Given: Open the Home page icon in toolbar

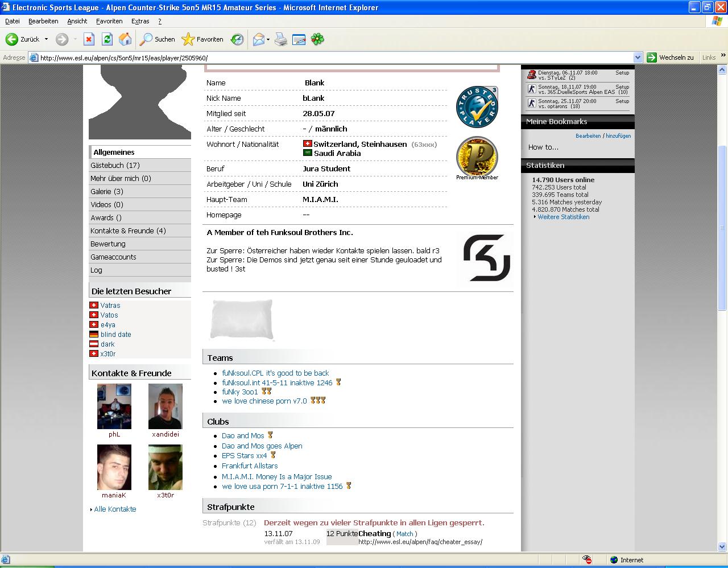Looking at the screenshot, I should click(125, 39).
